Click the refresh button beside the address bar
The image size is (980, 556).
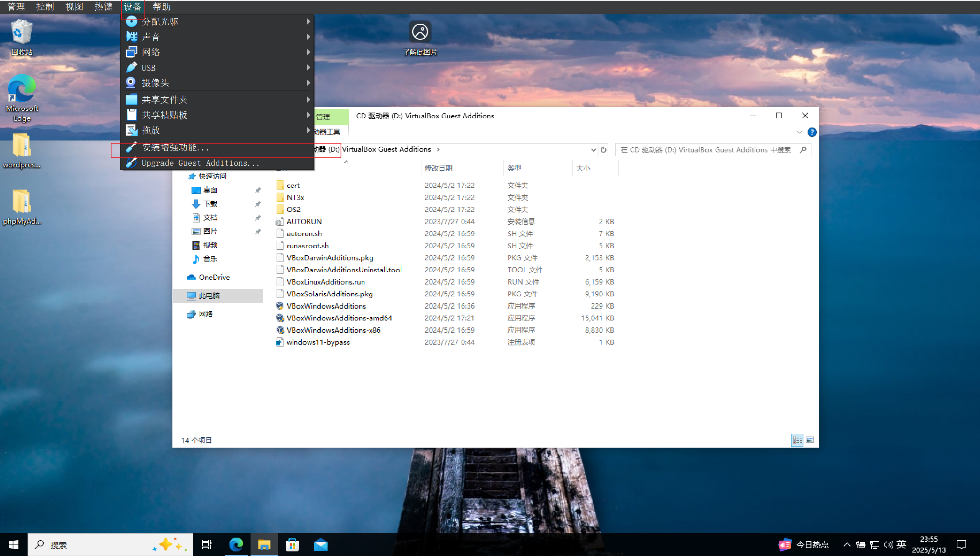pyautogui.click(x=604, y=150)
